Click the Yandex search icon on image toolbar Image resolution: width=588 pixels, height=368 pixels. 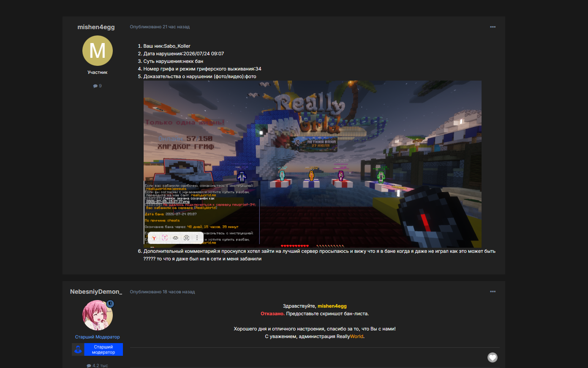pos(154,238)
